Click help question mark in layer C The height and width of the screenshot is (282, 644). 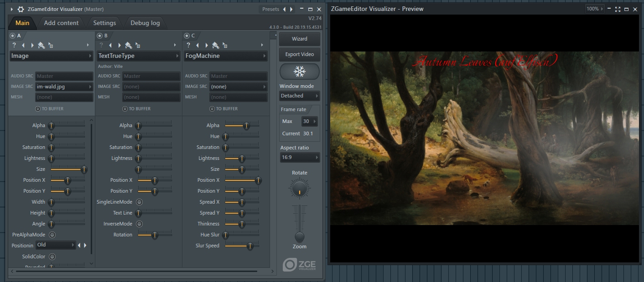point(188,45)
